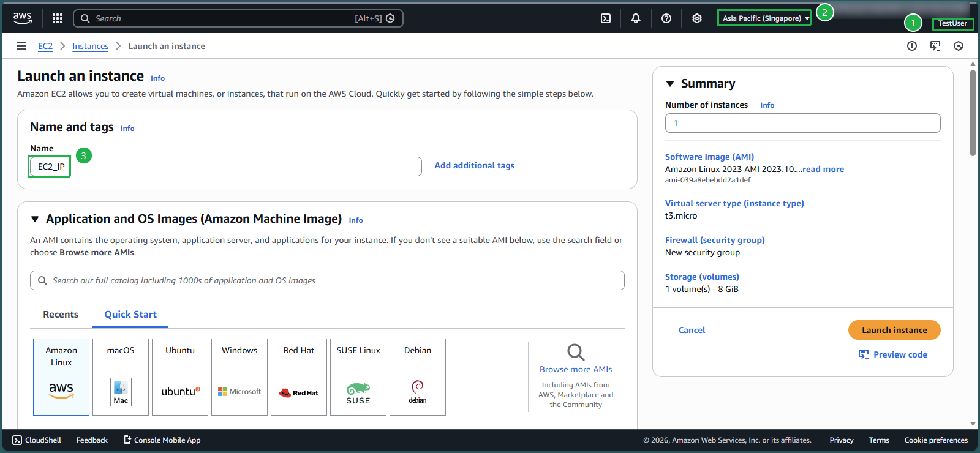Open the AWS home logo

[23, 18]
